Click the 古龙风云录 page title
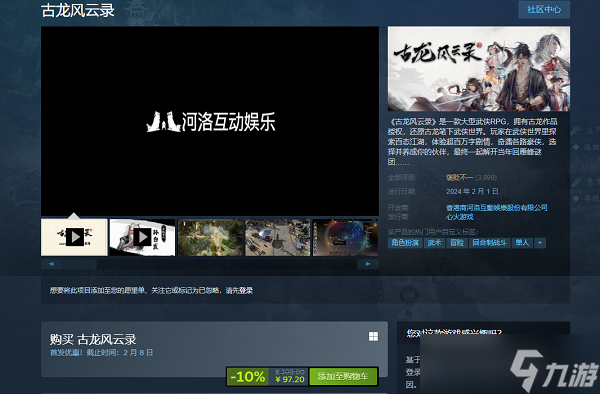 [x=78, y=11]
